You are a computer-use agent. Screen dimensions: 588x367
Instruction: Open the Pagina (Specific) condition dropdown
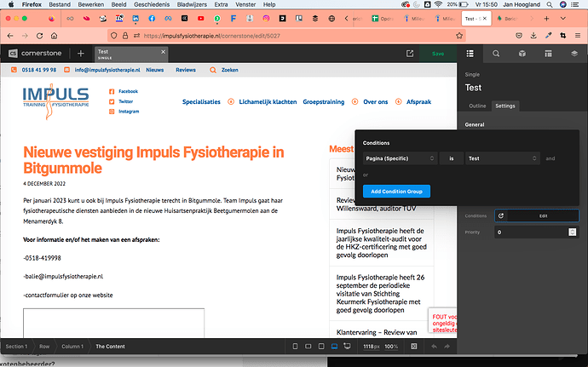(x=400, y=158)
